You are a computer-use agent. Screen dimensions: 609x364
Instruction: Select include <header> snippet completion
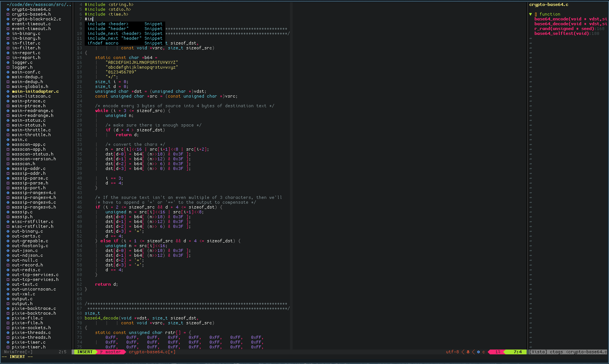click(x=125, y=24)
